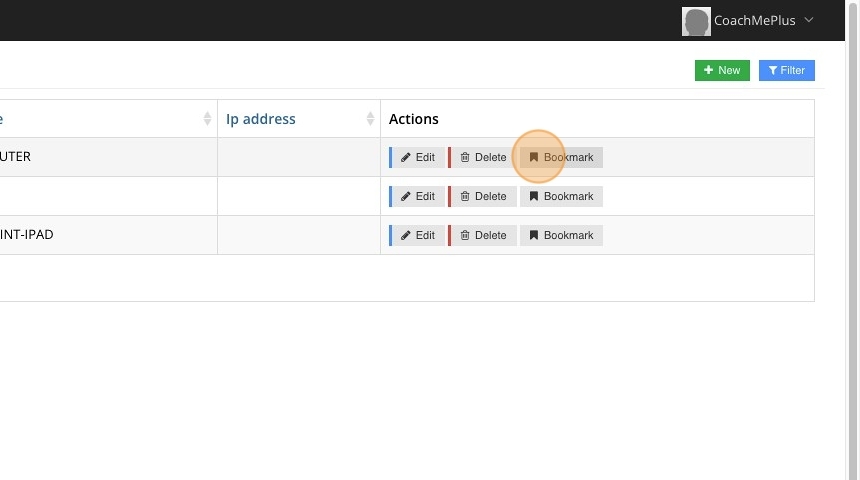Toggle sort arrows in Ip address column
The height and width of the screenshot is (480, 860).
[x=370, y=118]
